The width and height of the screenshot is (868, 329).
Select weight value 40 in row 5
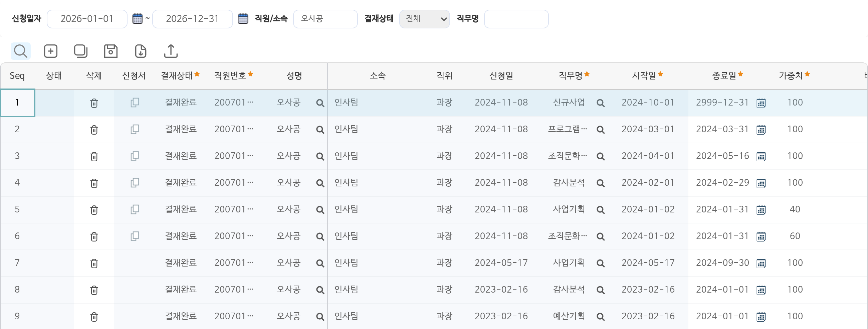[795, 209]
